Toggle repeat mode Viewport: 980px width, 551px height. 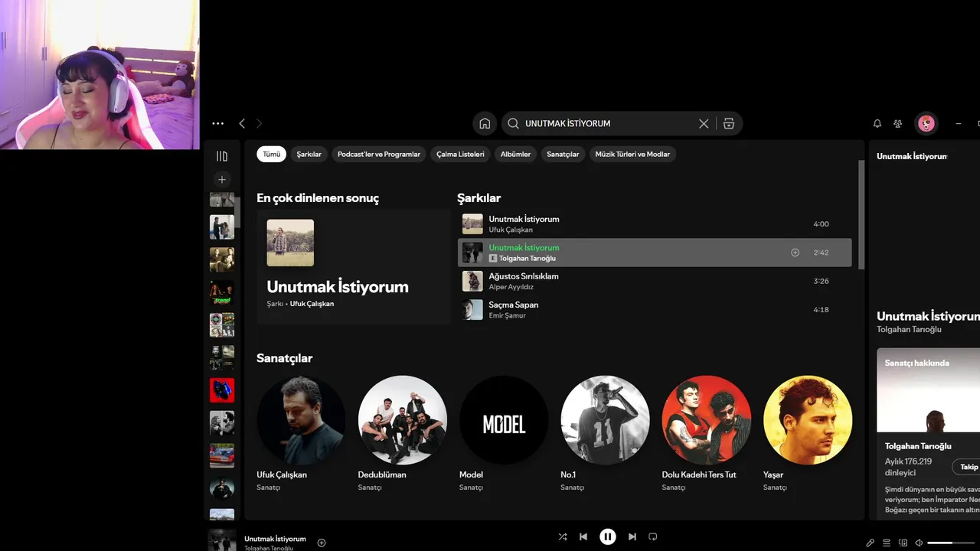tap(653, 536)
